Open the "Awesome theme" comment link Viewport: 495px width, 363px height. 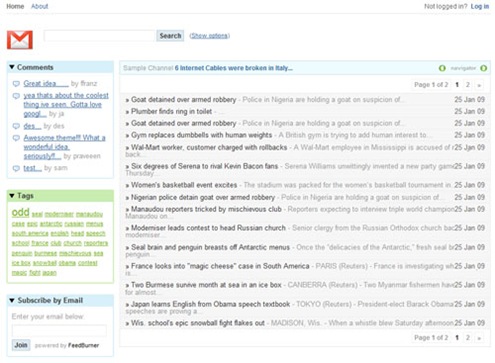point(64,147)
